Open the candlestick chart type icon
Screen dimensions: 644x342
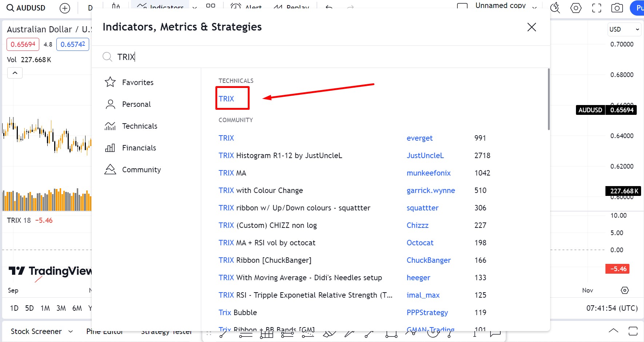(116, 6)
